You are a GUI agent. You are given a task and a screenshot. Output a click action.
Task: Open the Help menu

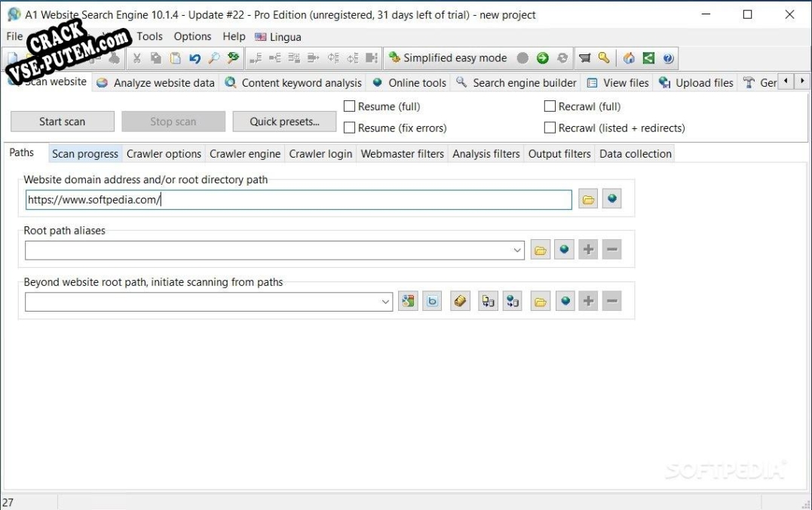(234, 36)
